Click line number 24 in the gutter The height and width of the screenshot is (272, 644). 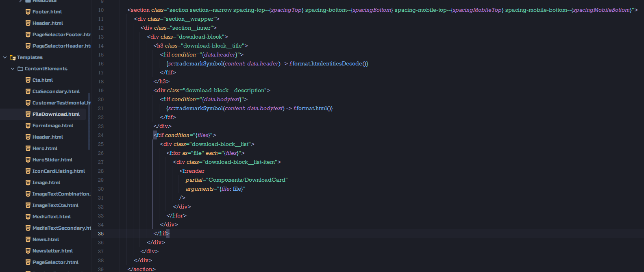[101, 135]
